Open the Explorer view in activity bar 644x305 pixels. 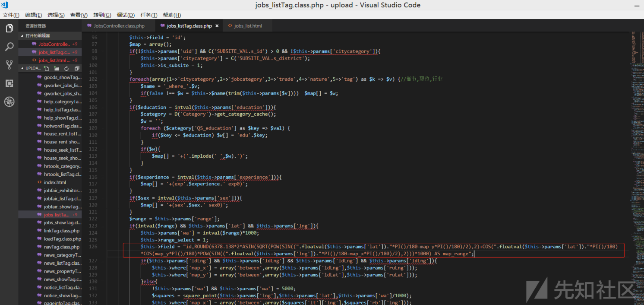point(9,29)
